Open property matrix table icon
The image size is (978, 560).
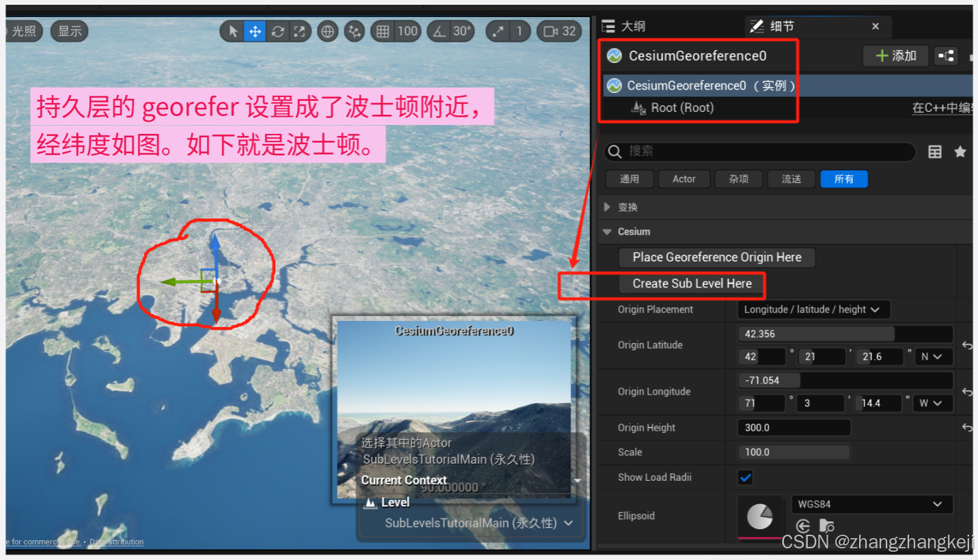[x=935, y=152]
